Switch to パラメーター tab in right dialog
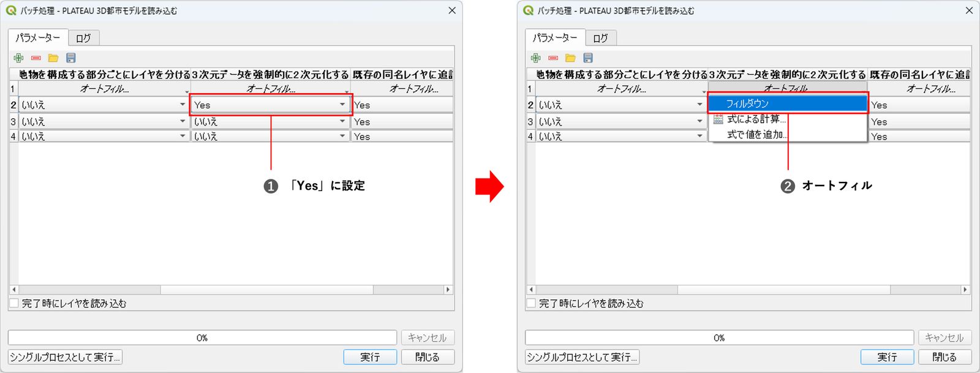Screen dimensions: 980x373 click(x=555, y=37)
